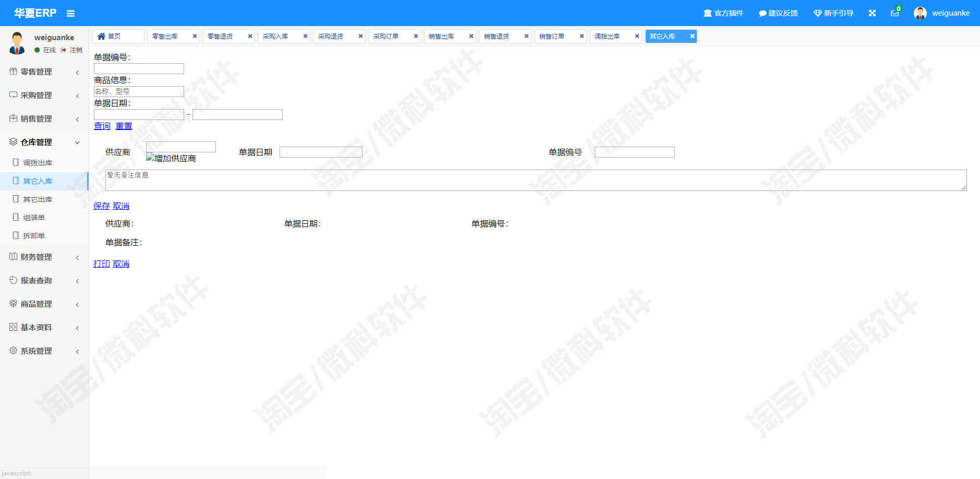Open 新手引导 guide in header

[x=833, y=13]
